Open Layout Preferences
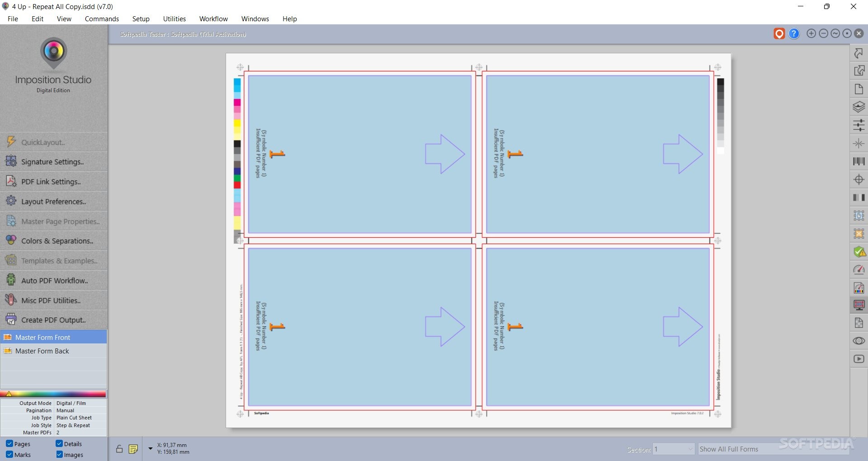Viewport: 868px width, 461px height. pyautogui.click(x=54, y=201)
